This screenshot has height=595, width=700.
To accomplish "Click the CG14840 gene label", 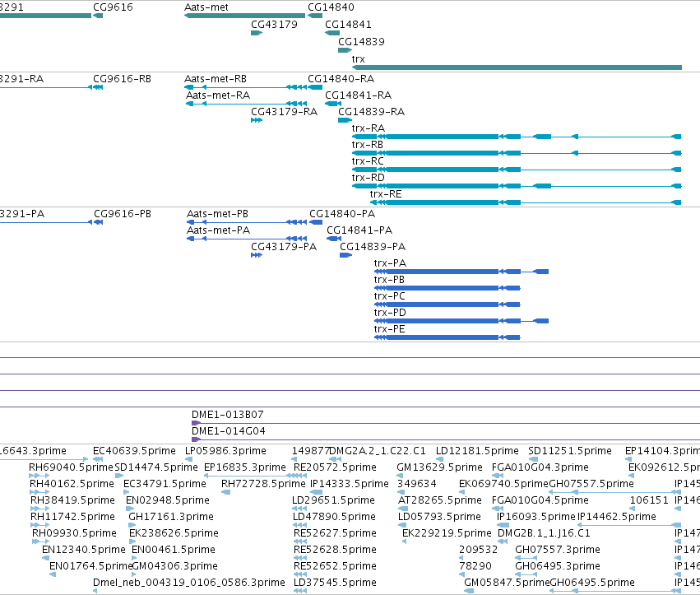I will pyautogui.click(x=331, y=7).
